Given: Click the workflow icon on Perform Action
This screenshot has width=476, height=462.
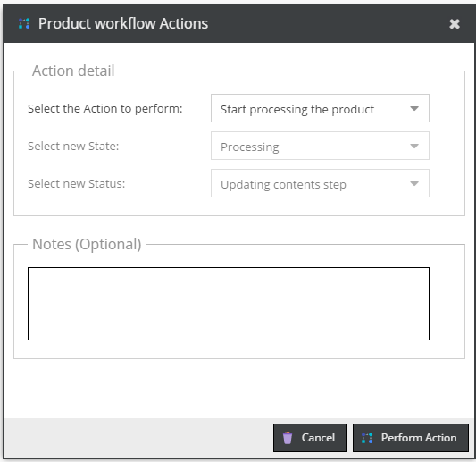Looking at the screenshot, I should [367, 438].
